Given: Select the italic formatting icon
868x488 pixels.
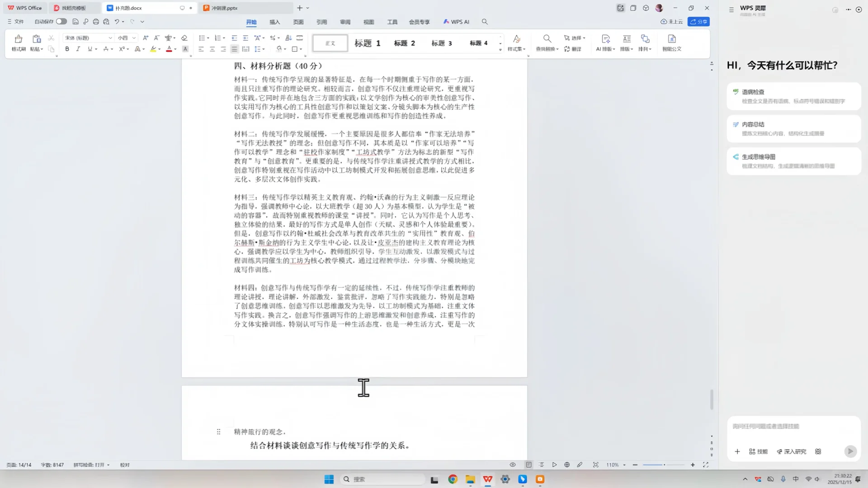Looking at the screenshot, I should point(78,49).
